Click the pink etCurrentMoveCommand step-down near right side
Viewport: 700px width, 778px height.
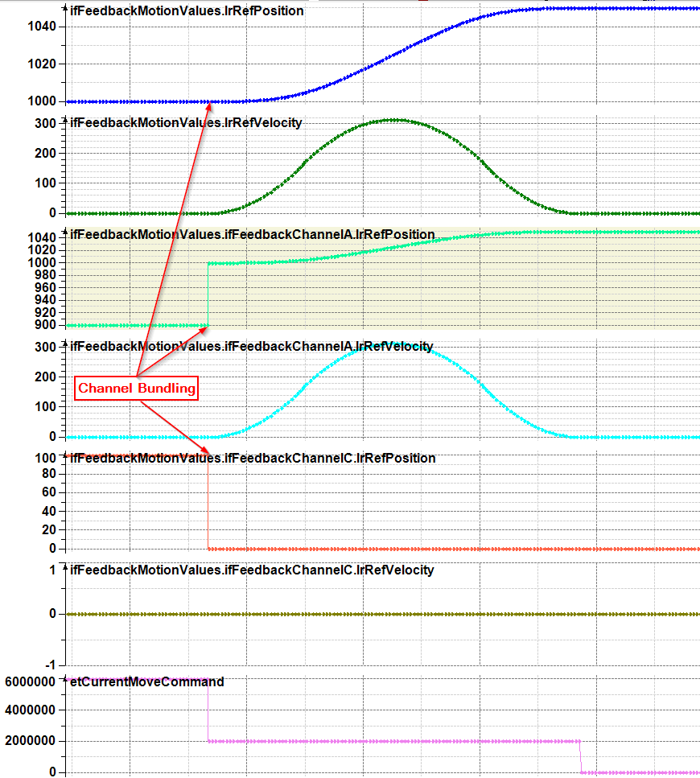point(580,756)
